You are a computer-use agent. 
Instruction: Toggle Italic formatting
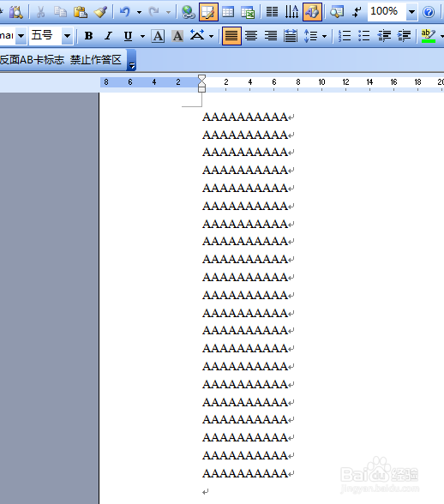point(109,36)
